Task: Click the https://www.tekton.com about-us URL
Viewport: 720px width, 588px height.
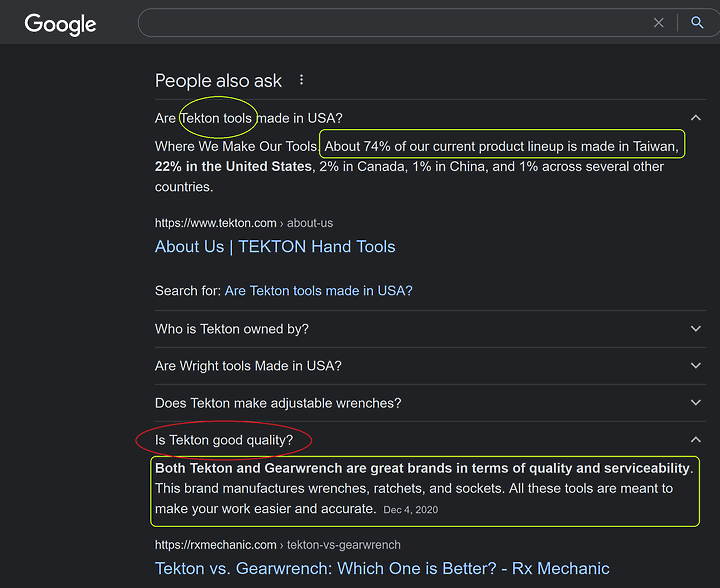Action: (244, 223)
